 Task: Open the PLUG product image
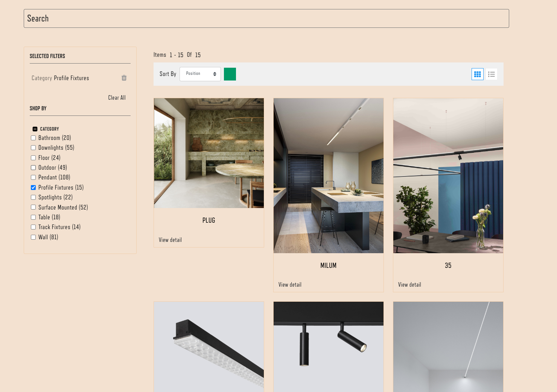point(209,153)
